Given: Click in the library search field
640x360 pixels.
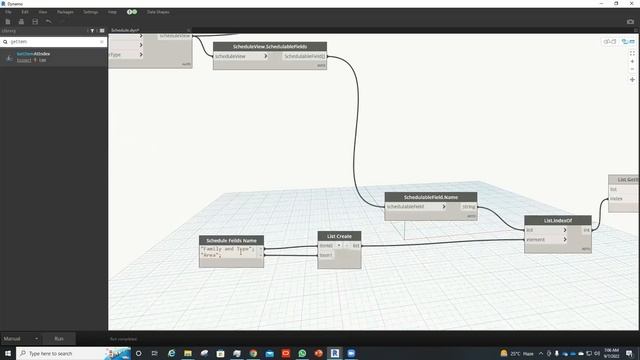Looking at the screenshot, I should pos(54,42).
